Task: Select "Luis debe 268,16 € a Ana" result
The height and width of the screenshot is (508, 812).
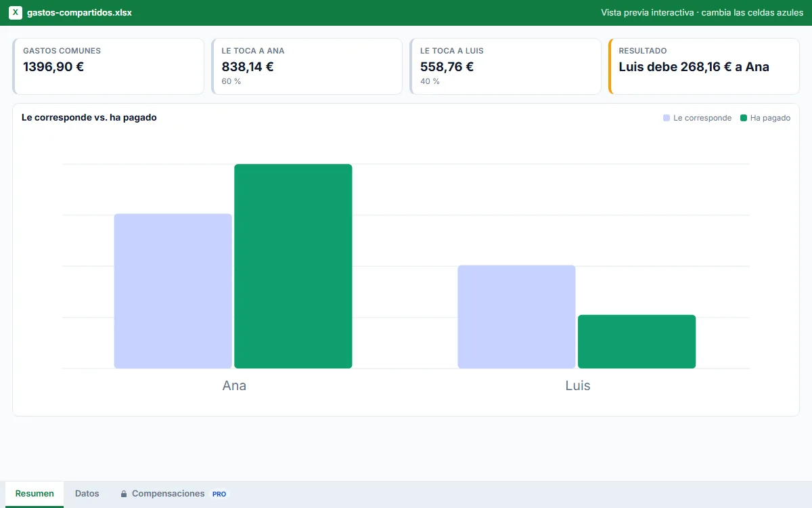Action: [x=694, y=67]
